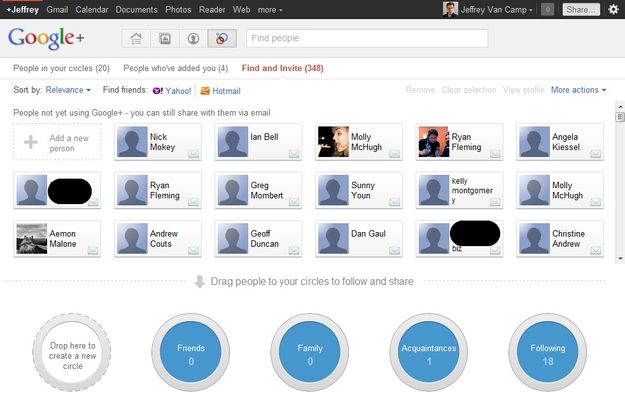
Task: Click email icon on Christine Andrew card
Action: coord(596,250)
